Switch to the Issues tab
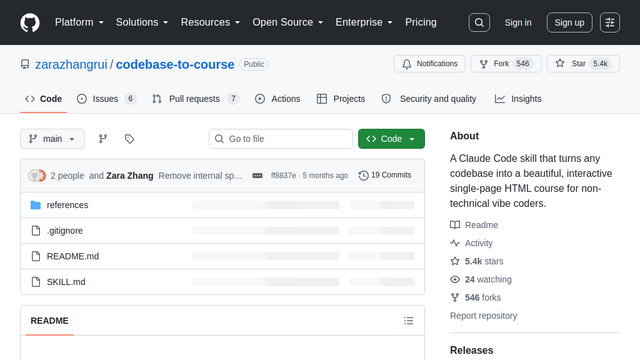The height and width of the screenshot is (360, 640). [x=106, y=99]
